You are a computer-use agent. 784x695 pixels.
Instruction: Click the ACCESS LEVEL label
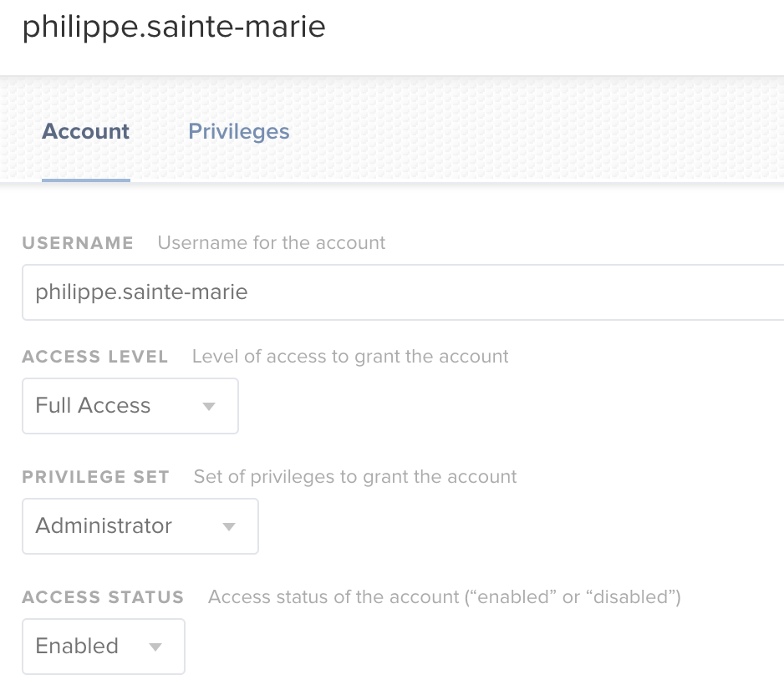coord(95,357)
